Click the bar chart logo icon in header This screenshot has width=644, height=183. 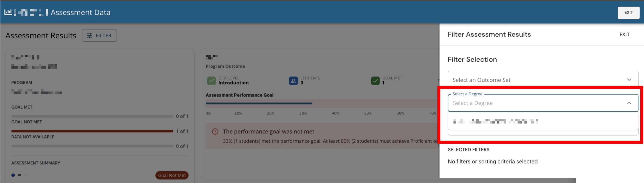(x=8, y=12)
